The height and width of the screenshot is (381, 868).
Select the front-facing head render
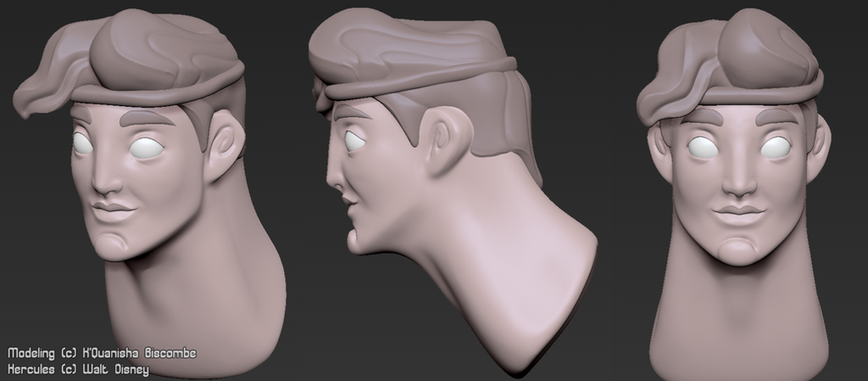coord(734,193)
